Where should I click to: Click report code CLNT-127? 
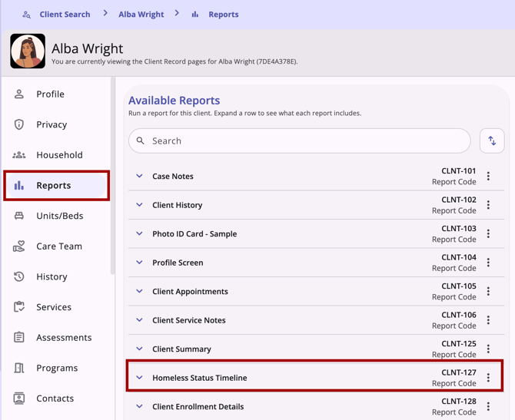(459, 372)
